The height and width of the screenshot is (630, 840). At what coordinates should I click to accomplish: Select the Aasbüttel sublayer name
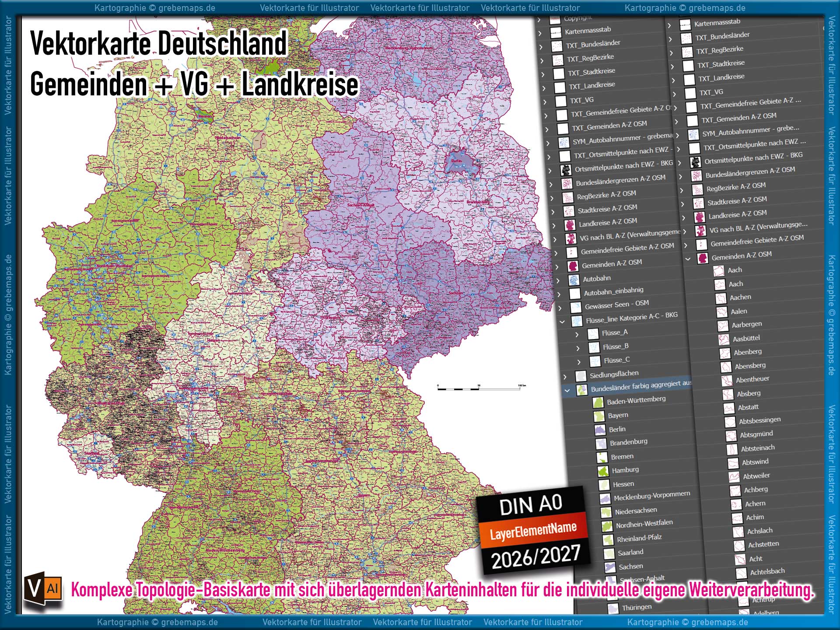(x=746, y=338)
